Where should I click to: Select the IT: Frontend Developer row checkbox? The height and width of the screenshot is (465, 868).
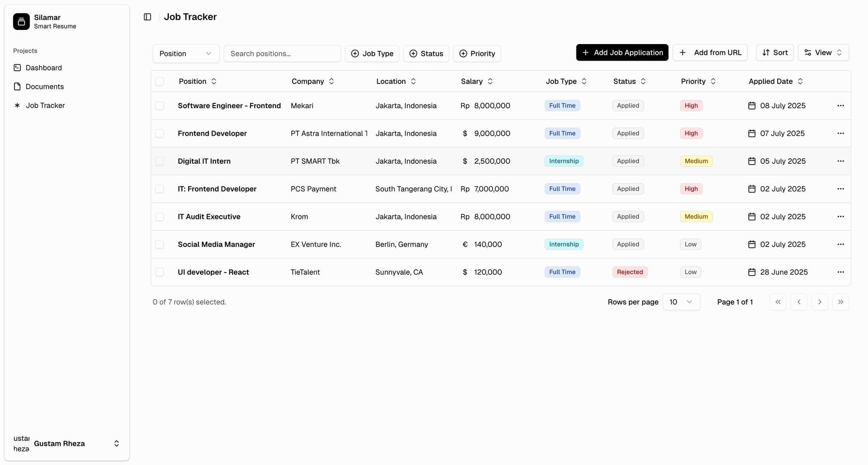(159, 189)
